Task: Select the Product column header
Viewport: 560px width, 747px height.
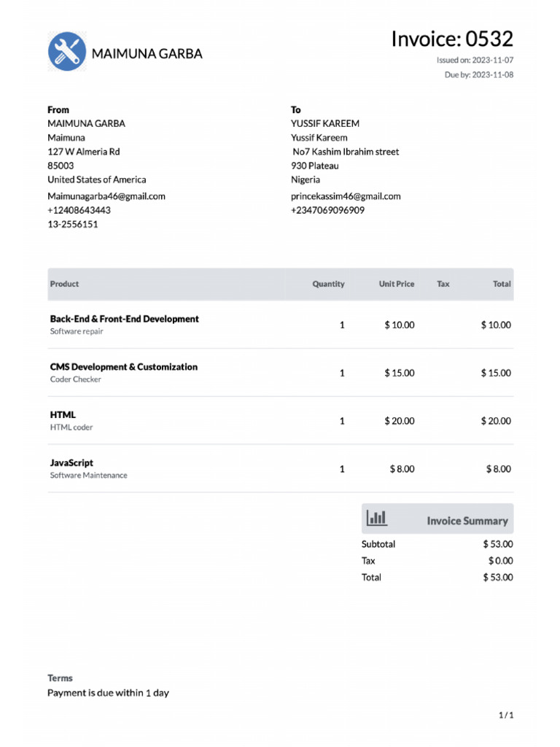Action: click(64, 284)
